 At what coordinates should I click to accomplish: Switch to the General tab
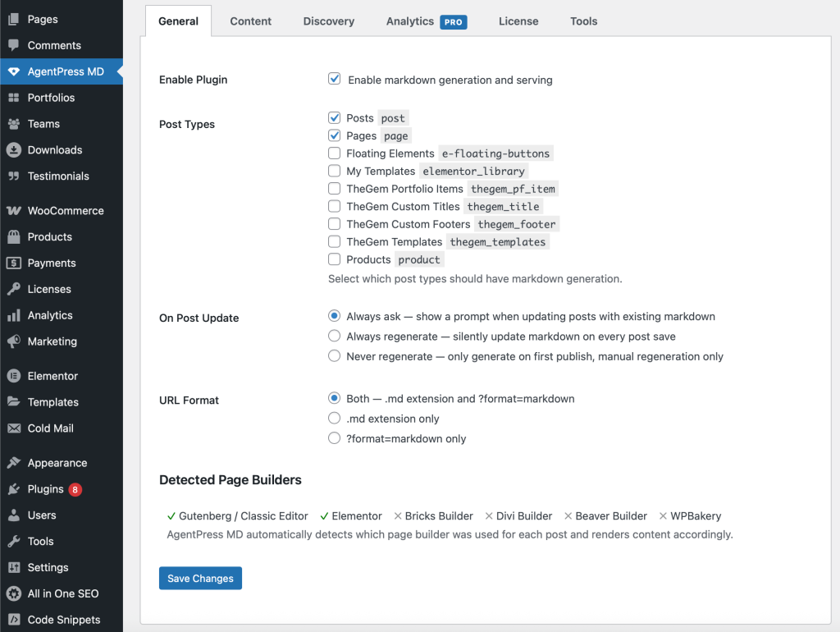tap(178, 21)
